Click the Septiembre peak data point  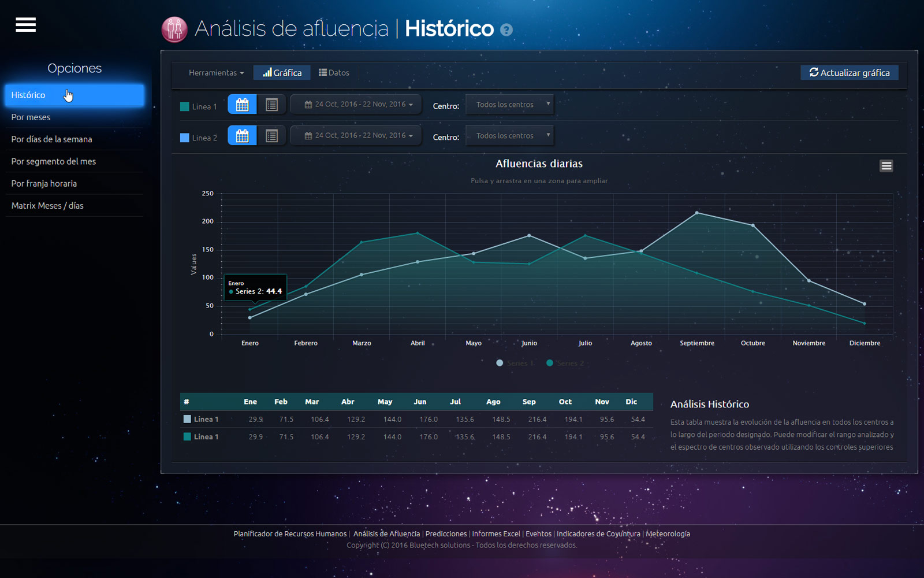tap(697, 213)
